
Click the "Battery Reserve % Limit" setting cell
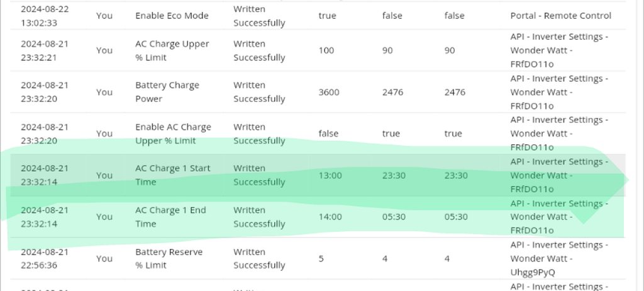click(169, 258)
